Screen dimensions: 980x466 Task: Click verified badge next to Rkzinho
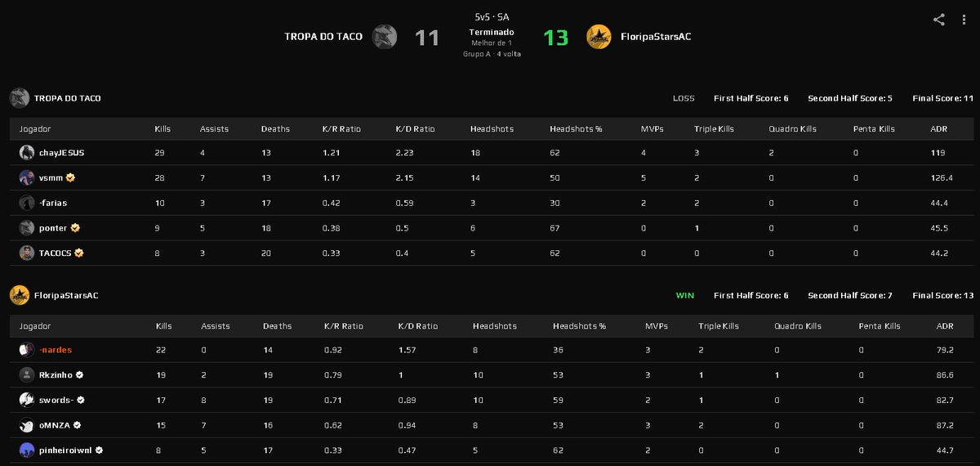[x=80, y=375]
